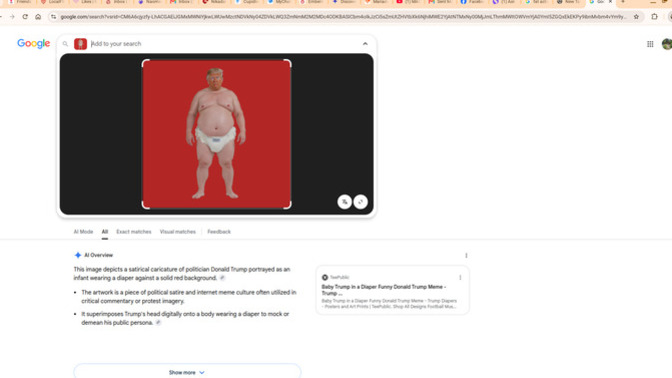Select the All results tab

click(105, 232)
